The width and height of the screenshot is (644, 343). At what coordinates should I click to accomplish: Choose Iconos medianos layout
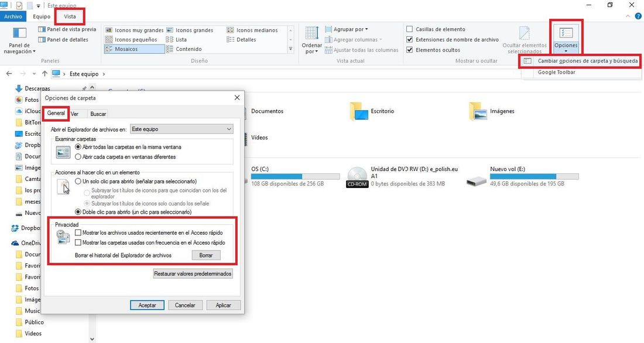(252, 30)
